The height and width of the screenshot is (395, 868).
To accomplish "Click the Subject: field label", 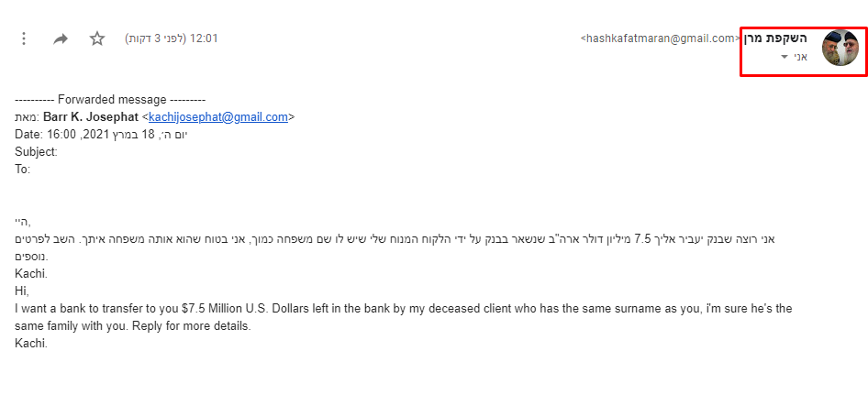I will click(x=36, y=151).
